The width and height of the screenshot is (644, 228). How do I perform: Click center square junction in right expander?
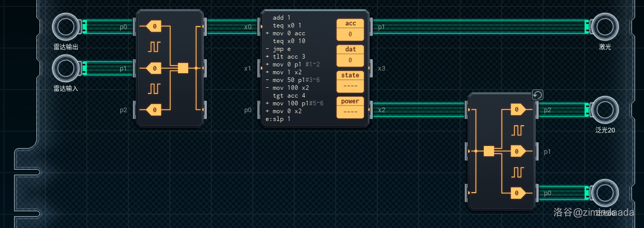point(488,151)
